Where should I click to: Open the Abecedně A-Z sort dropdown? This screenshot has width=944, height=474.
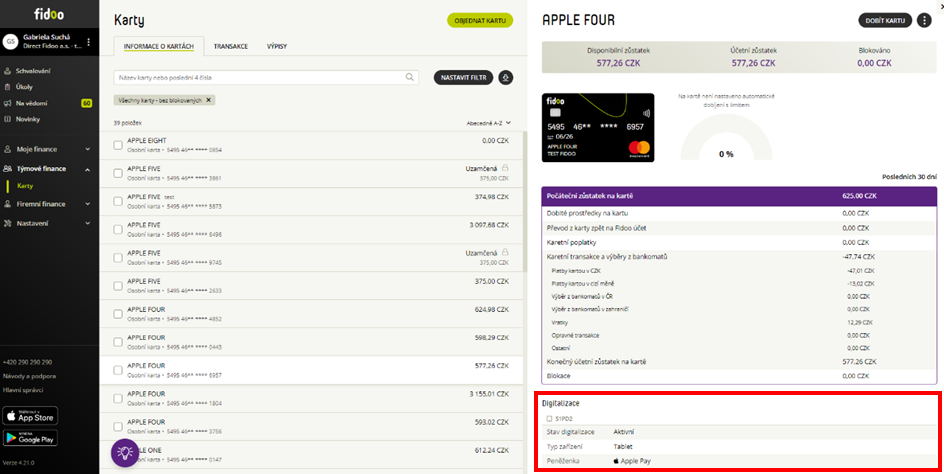pos(488,123)
